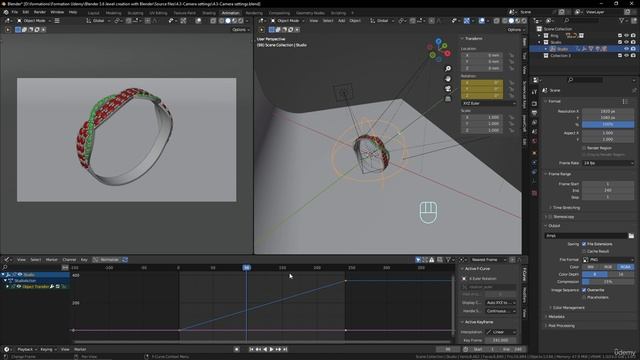
Task: Expand the Ring collection in outliner
Action: point(539,36)
